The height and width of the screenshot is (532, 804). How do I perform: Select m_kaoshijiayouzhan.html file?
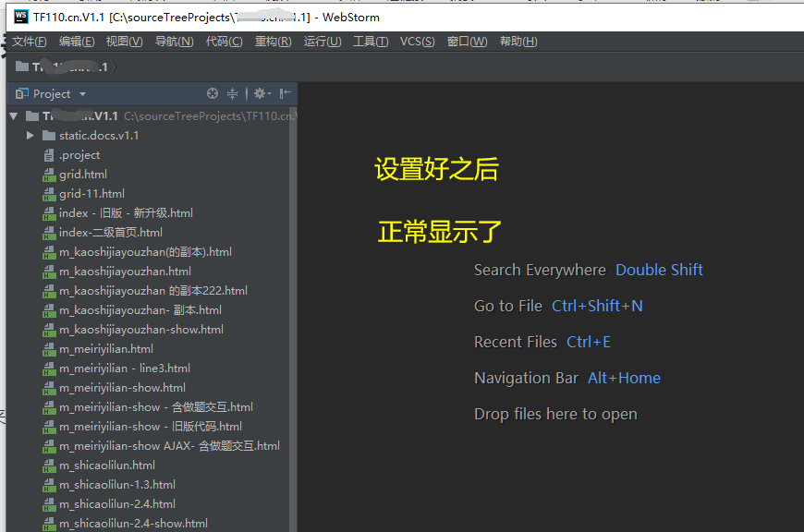(125, 272)
